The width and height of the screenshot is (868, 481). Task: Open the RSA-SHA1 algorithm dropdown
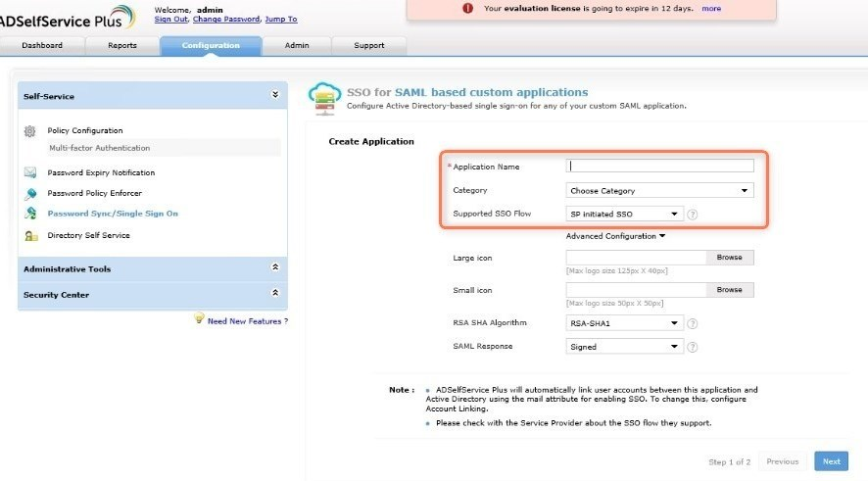coord(624,323)
